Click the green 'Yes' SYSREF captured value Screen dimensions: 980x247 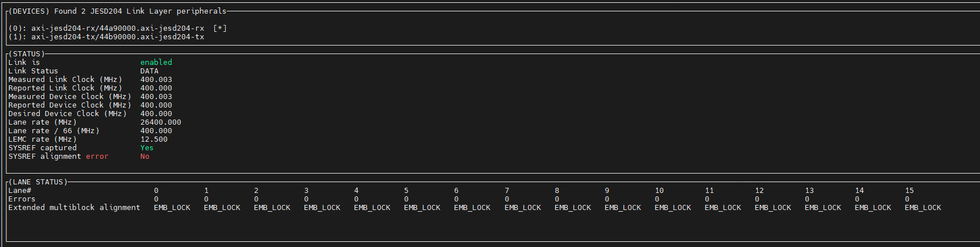147,148
